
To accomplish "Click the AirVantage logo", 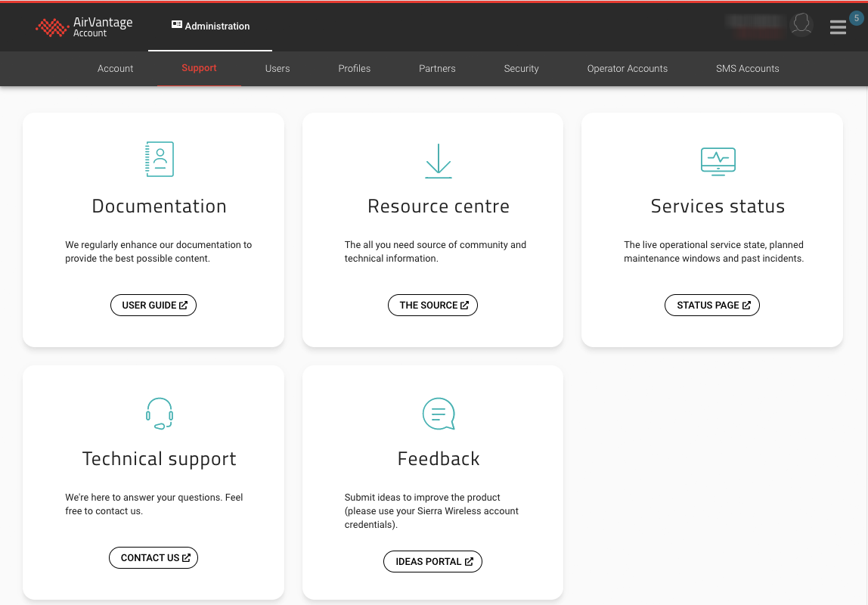I will 84,26.
